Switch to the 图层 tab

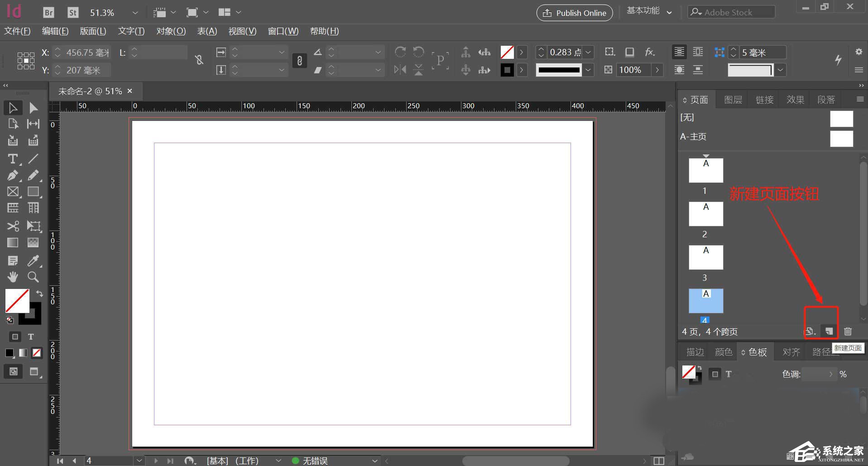(733, 100)
